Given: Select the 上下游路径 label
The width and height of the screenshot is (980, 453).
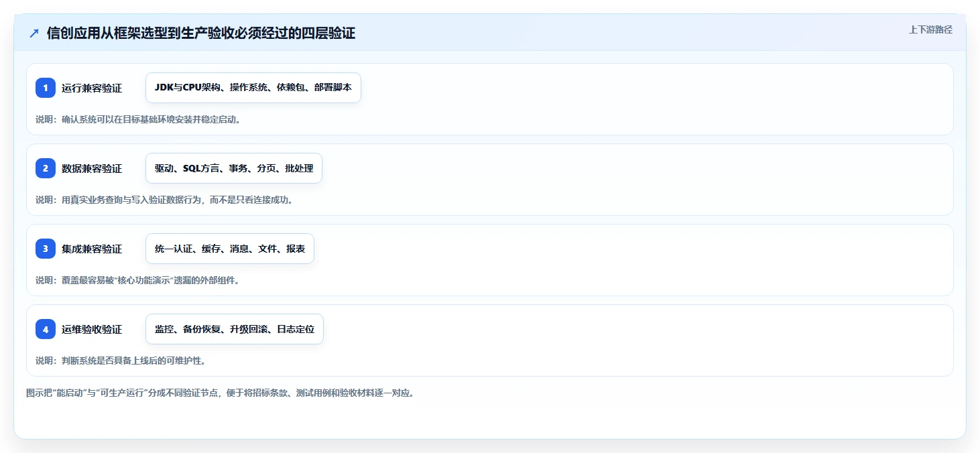Looking at the screenshot, I should pos(930,29).
